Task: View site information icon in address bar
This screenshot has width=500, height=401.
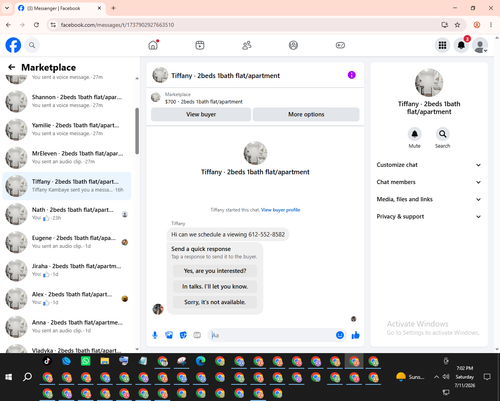Action: tap(53, 25)
